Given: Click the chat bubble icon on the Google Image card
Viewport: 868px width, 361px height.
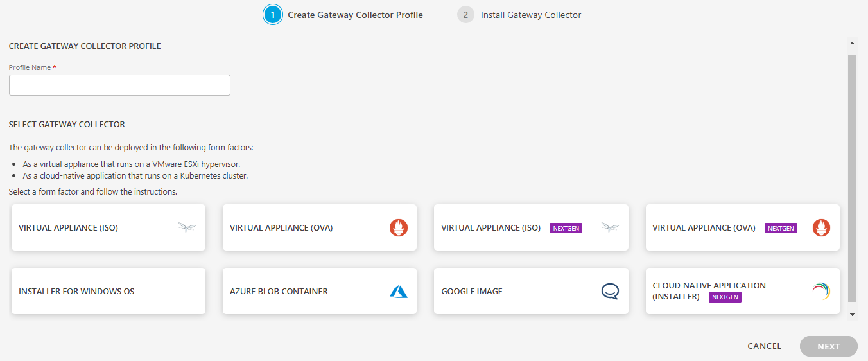Looking at the screenshot, I should click(x=610, y=291).
